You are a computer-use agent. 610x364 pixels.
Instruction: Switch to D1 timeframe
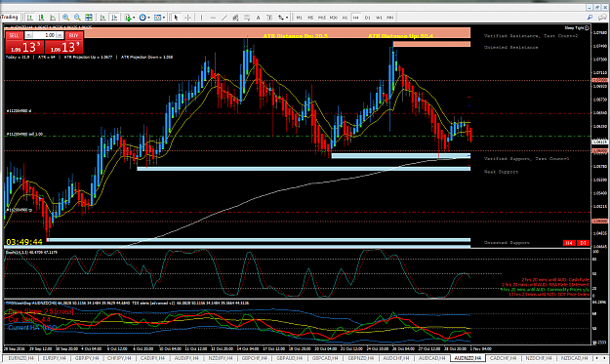coord(368,18)
